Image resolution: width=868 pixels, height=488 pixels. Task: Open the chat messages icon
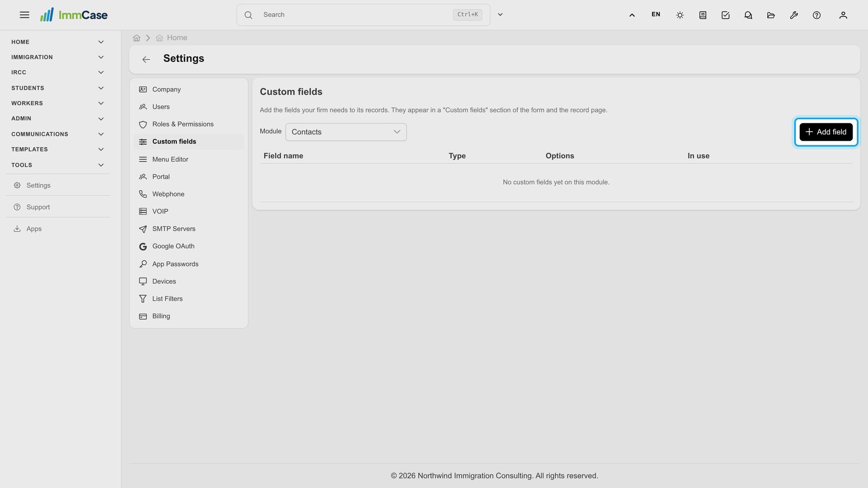(748, 15)
